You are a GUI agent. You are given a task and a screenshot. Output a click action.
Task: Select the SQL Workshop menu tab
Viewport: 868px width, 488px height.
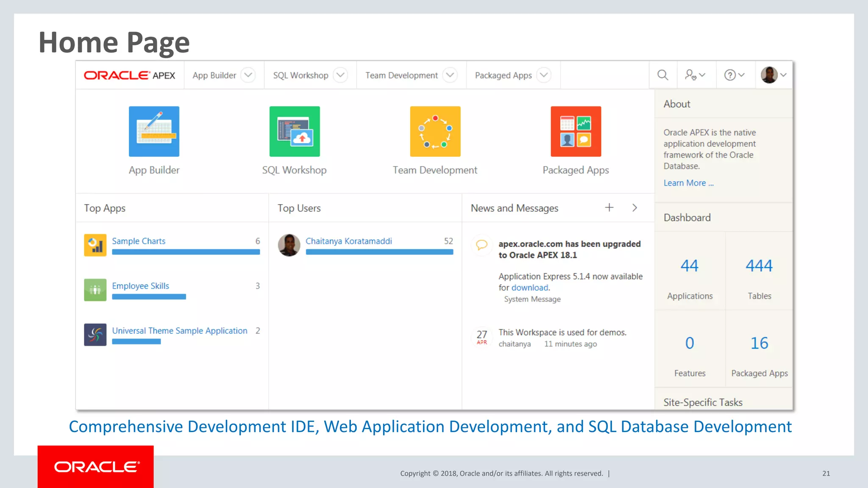point(300,75)
